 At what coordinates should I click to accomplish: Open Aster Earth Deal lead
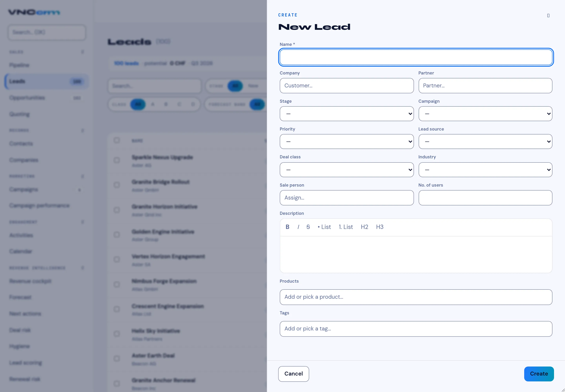pos(153,356)
